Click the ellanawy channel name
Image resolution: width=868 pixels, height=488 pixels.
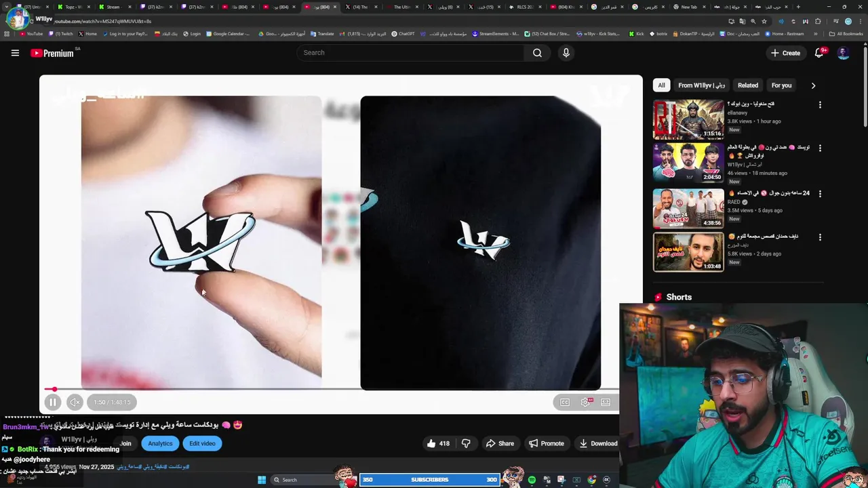tap(737, 113)
